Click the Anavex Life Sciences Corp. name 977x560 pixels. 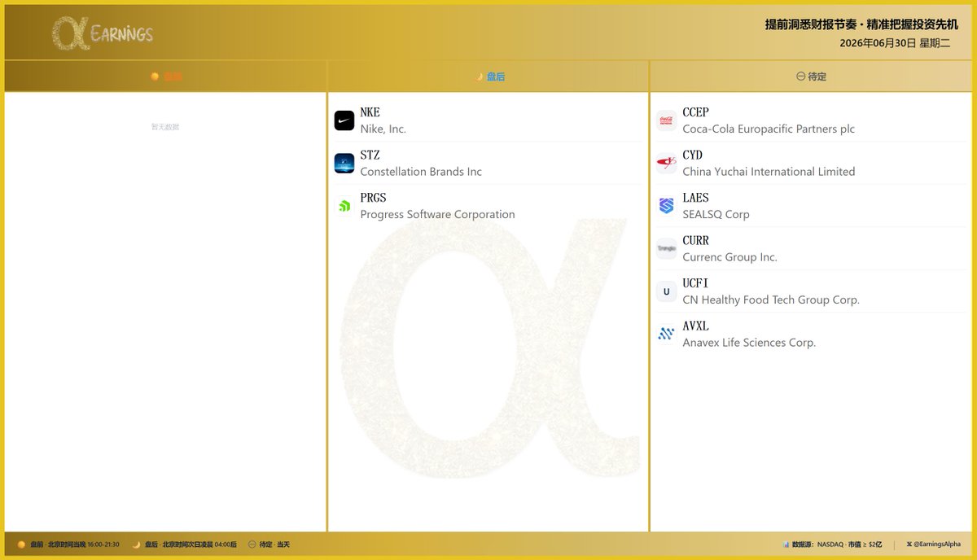click(x=749, y=343)
